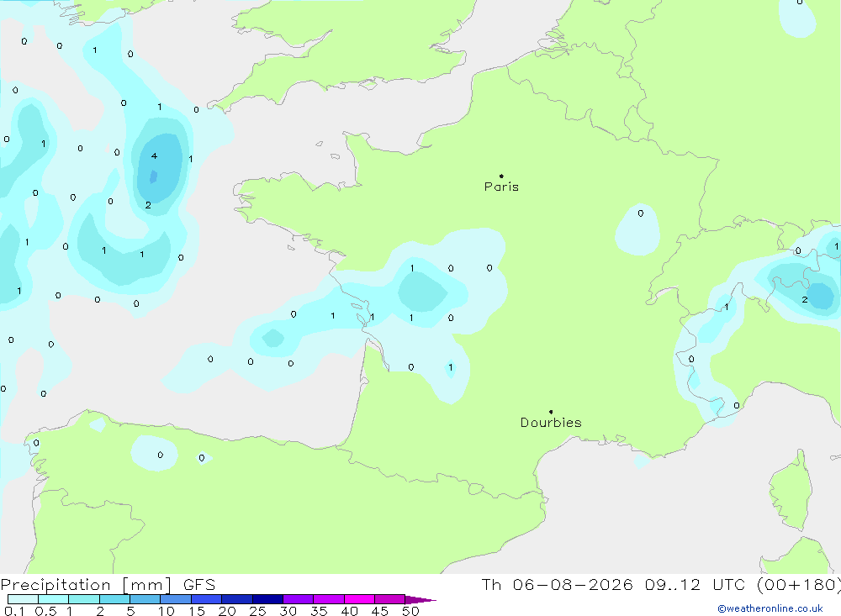Image resolution: width=841 pixels, height=616 pixels.
Task: Pick the 10–15 mm medium blue legend swatch
Action: click(176, 599)
